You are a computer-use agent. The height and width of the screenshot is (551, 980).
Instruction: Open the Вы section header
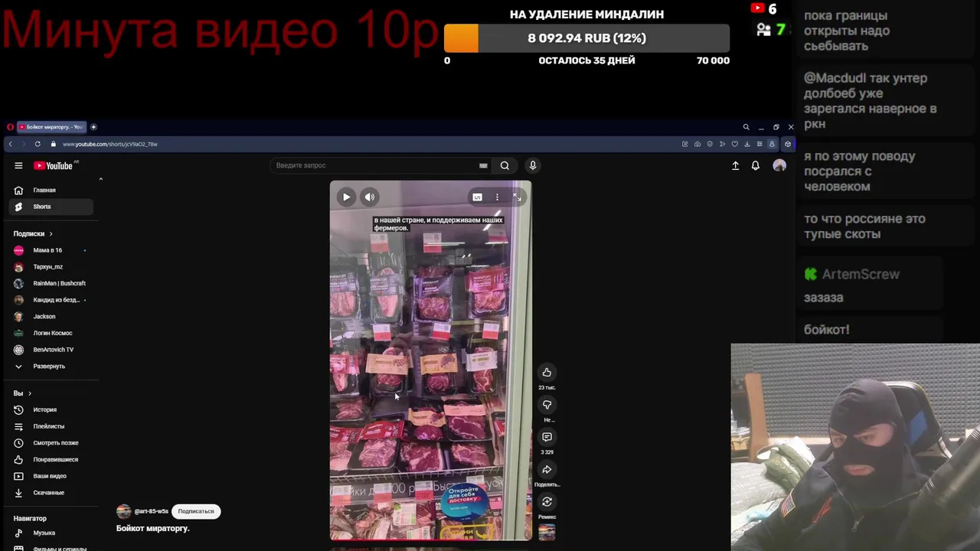coord(22,393)
